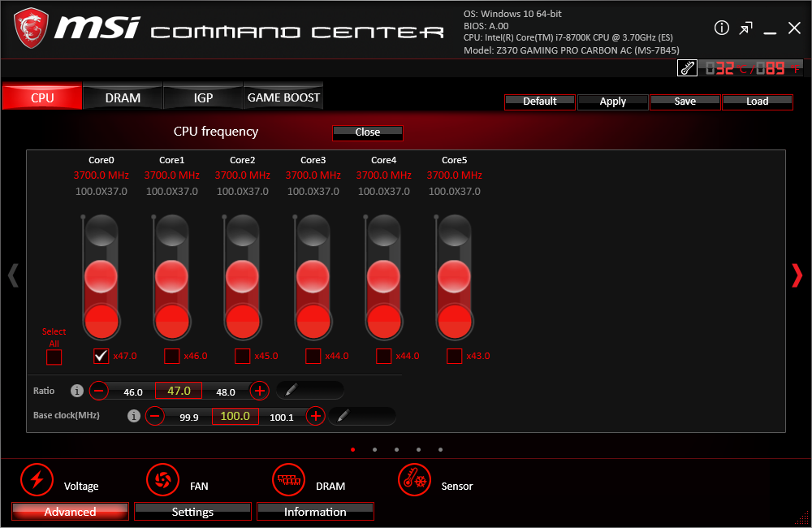Select Base clock value 100.1
812x528 pixels.
coord(282,417)
